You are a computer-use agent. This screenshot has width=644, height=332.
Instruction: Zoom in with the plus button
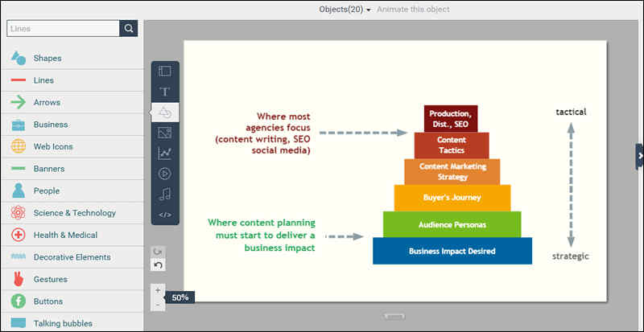point(158,290)
